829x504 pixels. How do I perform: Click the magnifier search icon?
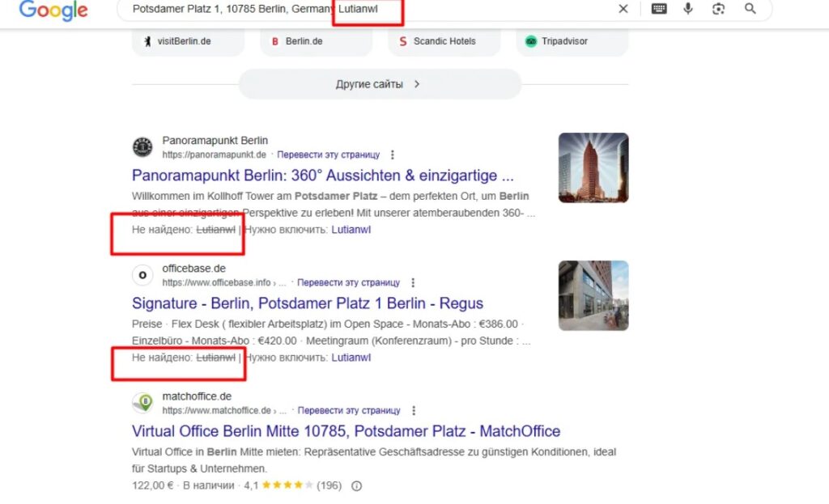[750, 8]
